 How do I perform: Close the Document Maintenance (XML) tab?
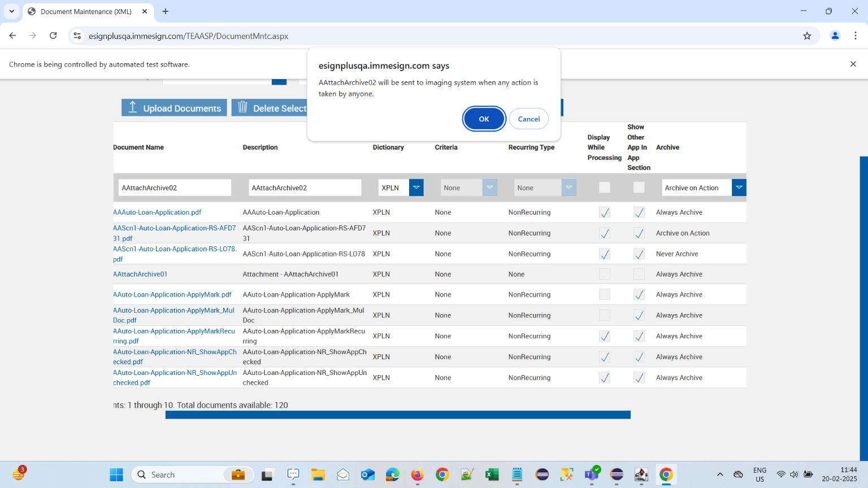click(x=145, y=11)
